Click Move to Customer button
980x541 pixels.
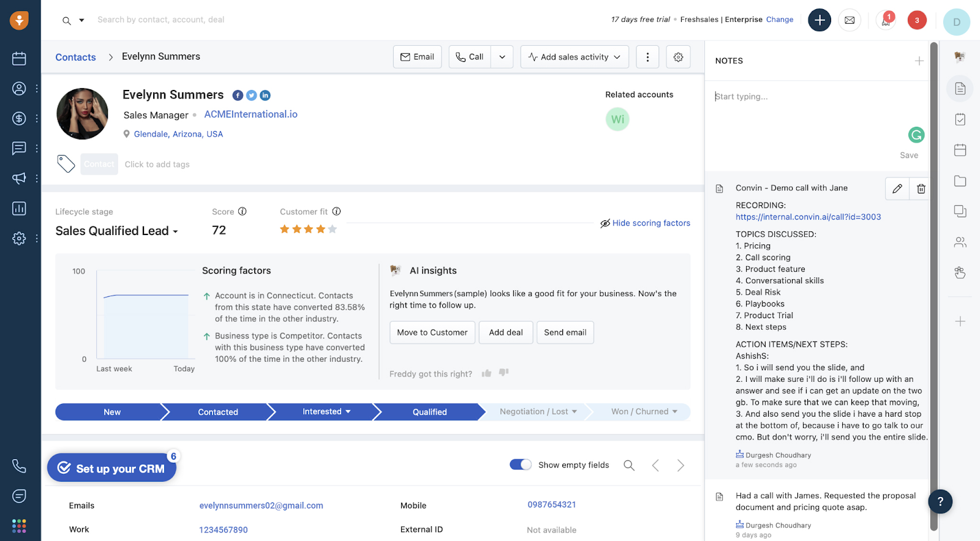[x=432, y=332]
